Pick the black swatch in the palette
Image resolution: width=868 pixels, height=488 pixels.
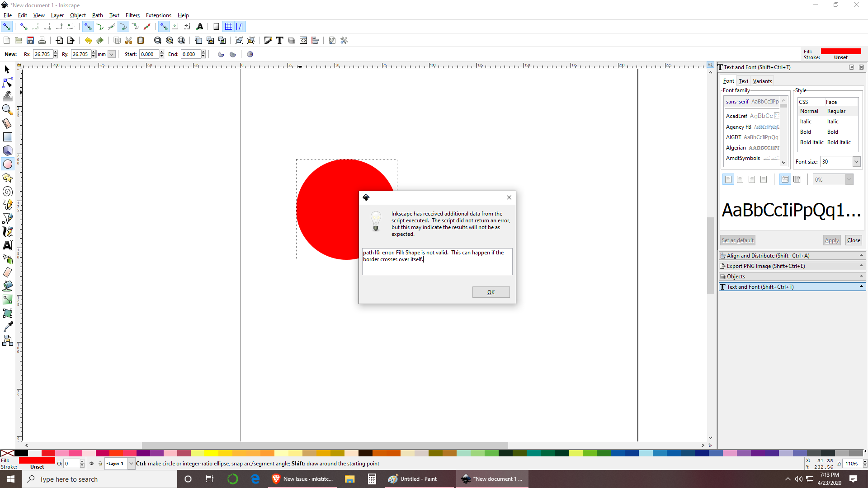pyautogui.click(x=21, y=453)
